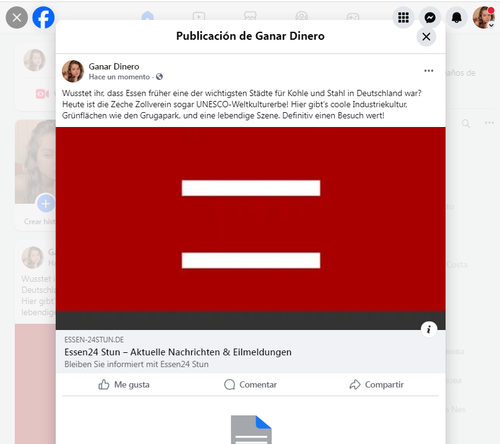Open the notifications bell icon
The image size is (500, 444).
click(x=457, y=17)
